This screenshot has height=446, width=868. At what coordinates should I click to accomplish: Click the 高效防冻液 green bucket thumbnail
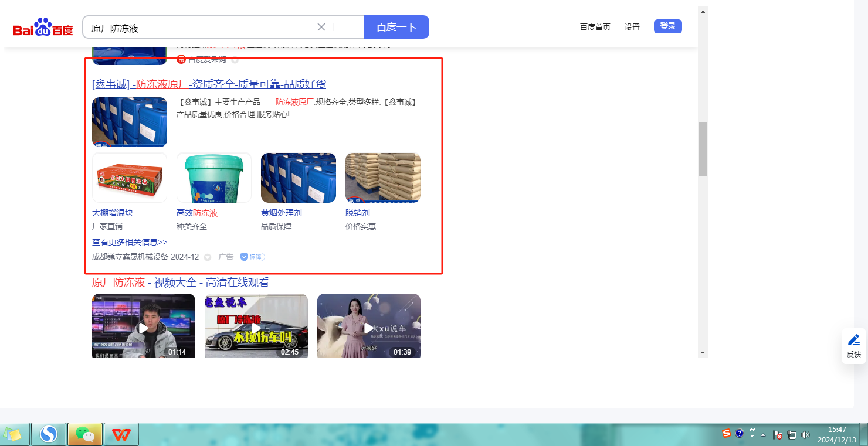tap(214, 178)
